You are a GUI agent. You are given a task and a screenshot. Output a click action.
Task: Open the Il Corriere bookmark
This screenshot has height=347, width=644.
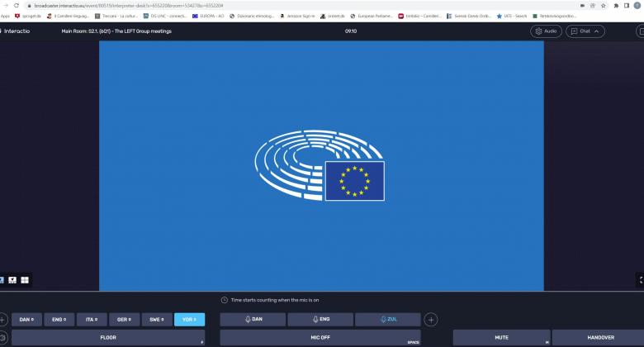[x=68, y=16]
